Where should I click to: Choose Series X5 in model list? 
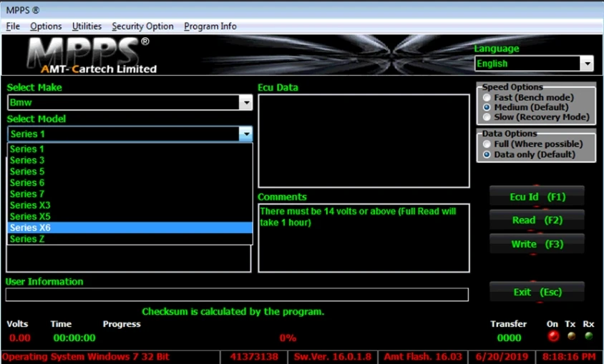pos(130,216)
